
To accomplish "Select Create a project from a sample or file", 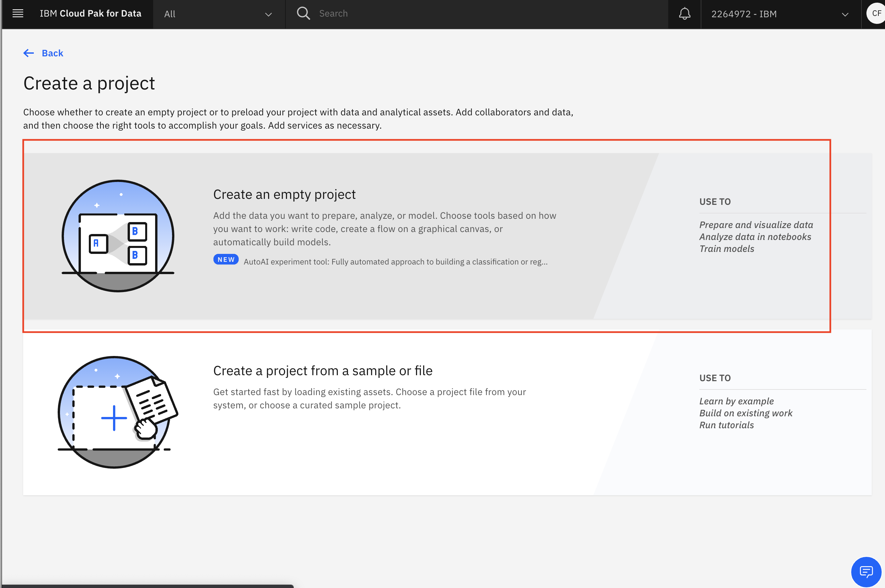I will (x=323, y=371).
